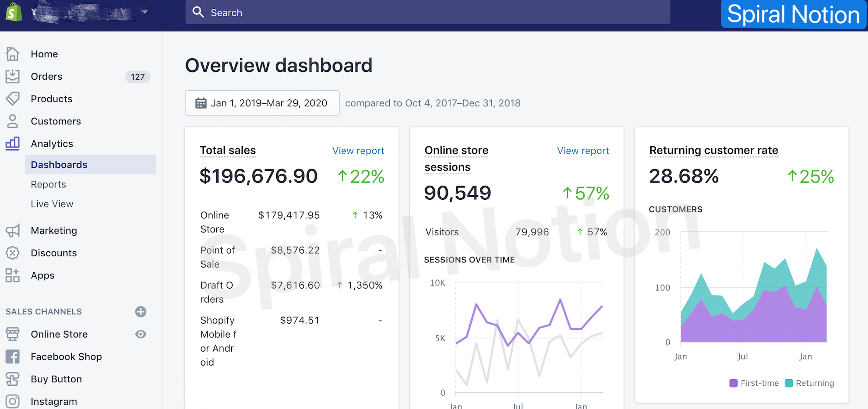The width and height of the screenshot is (868, 409).
Task: Click the Online Store storefront icon
Action: (13, 334)
